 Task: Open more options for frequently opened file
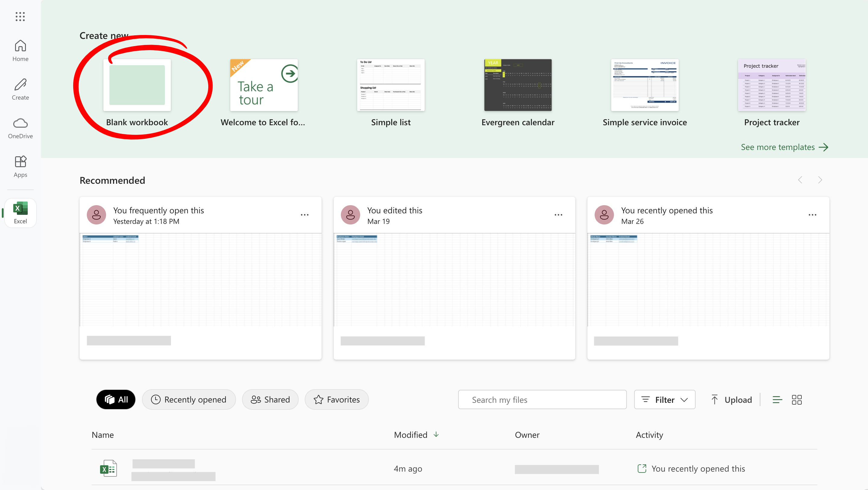coord(304,215)
